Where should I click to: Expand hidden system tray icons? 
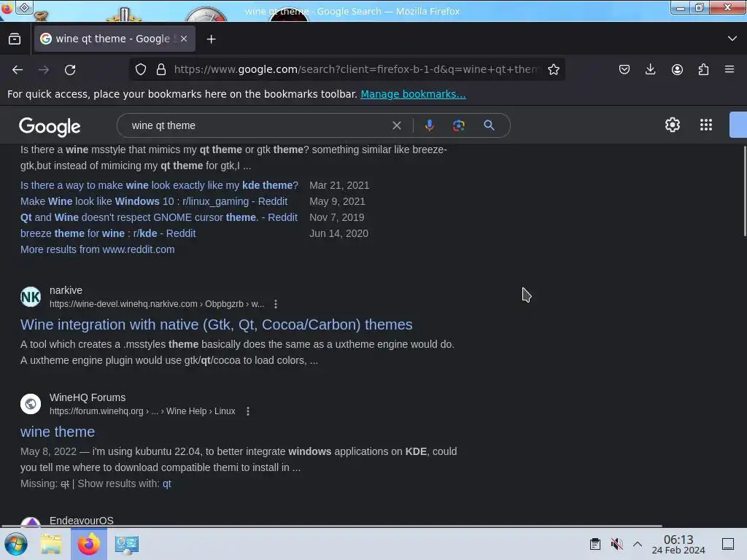[638, 544]
